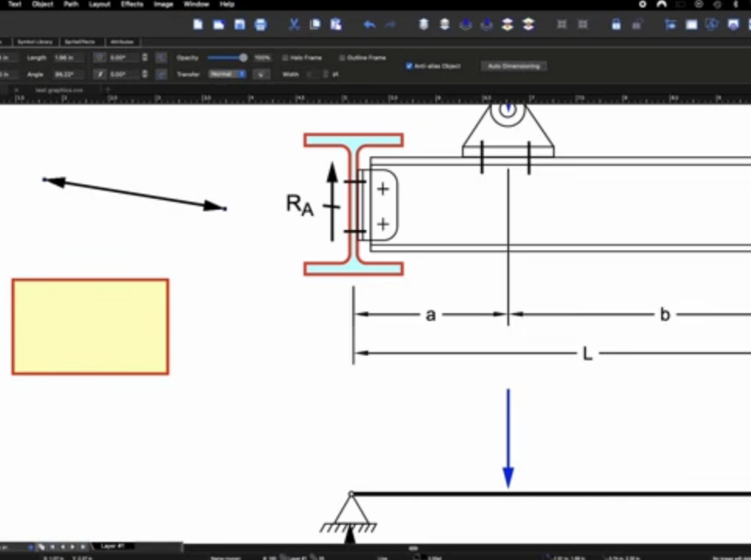The width and height of the screenshot is (751, 560).
Task: Open the Object menu
Action: click(x=43, y=4)
